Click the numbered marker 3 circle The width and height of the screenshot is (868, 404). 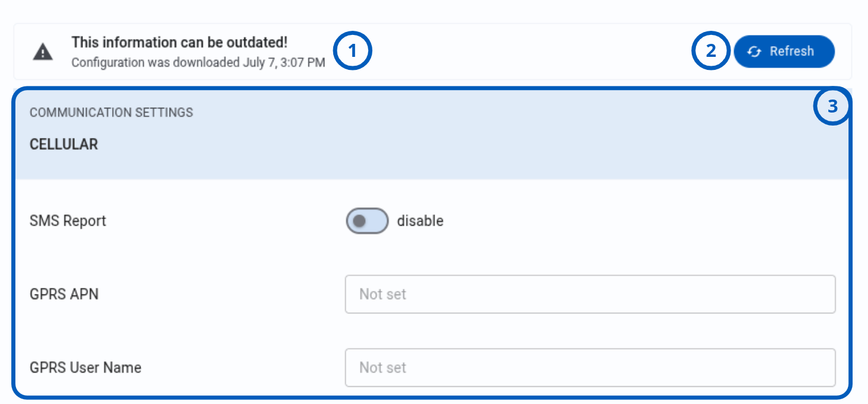click(832, 107)
